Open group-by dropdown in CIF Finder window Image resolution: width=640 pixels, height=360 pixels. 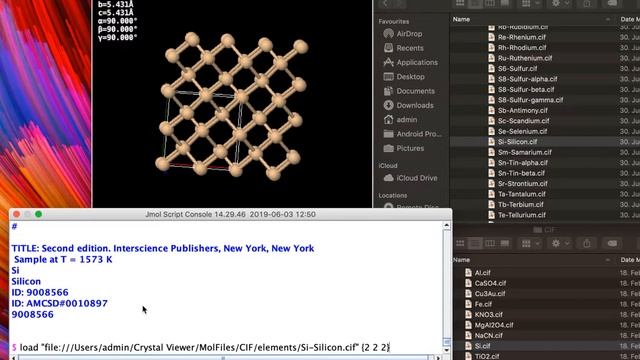click(530, 243)
